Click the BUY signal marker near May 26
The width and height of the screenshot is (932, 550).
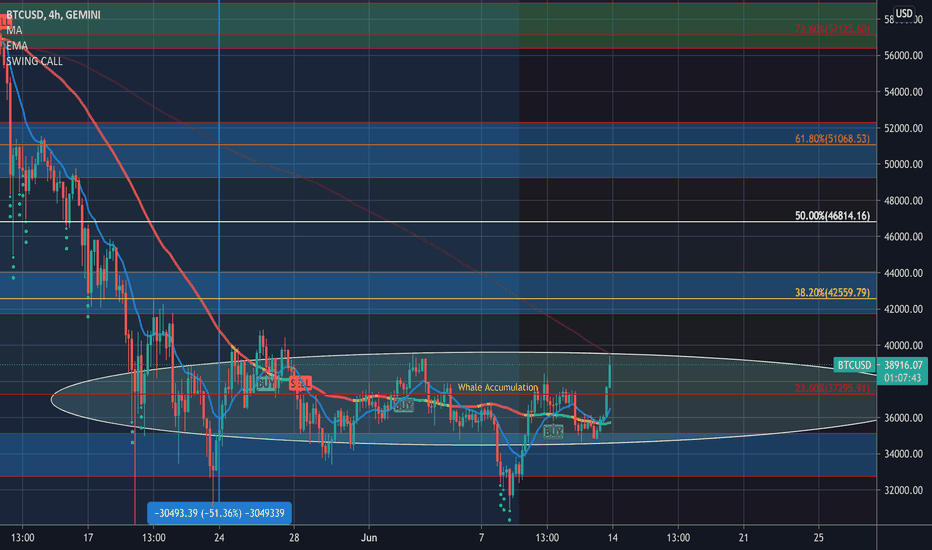[266, 384]
